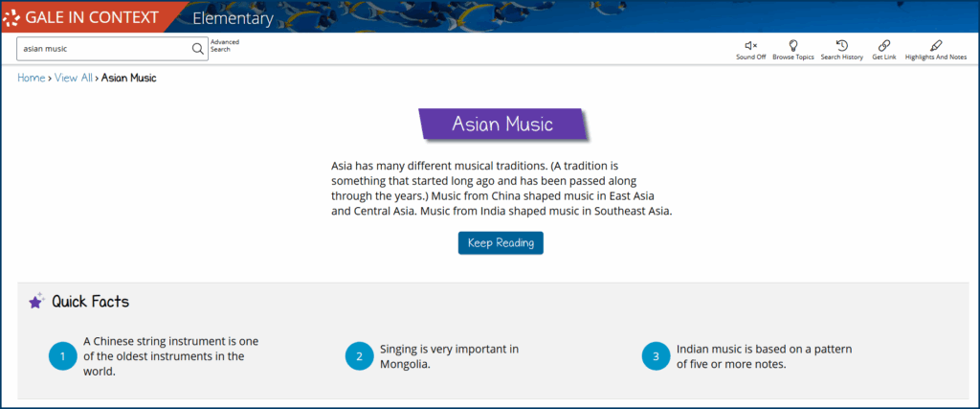This screenshot has width=980, height=409.
Task: Select quick fact number 2 circle
Action: (x=359, y=356)
